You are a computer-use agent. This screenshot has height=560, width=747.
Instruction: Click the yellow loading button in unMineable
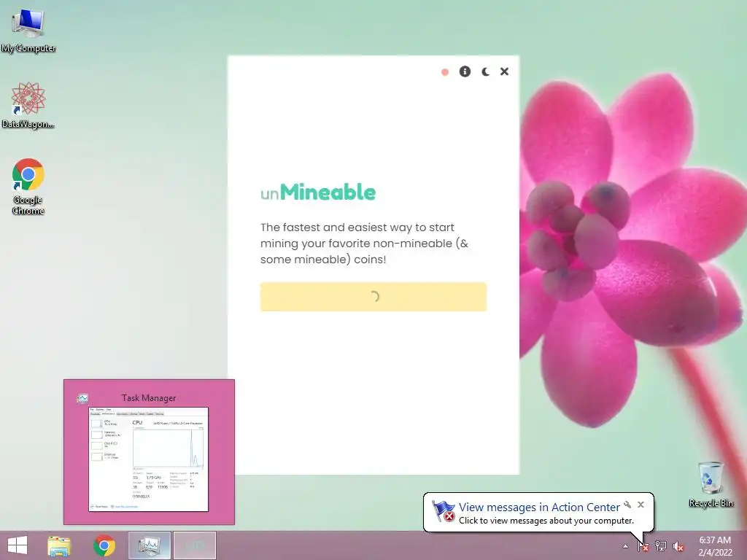point(373,297)
